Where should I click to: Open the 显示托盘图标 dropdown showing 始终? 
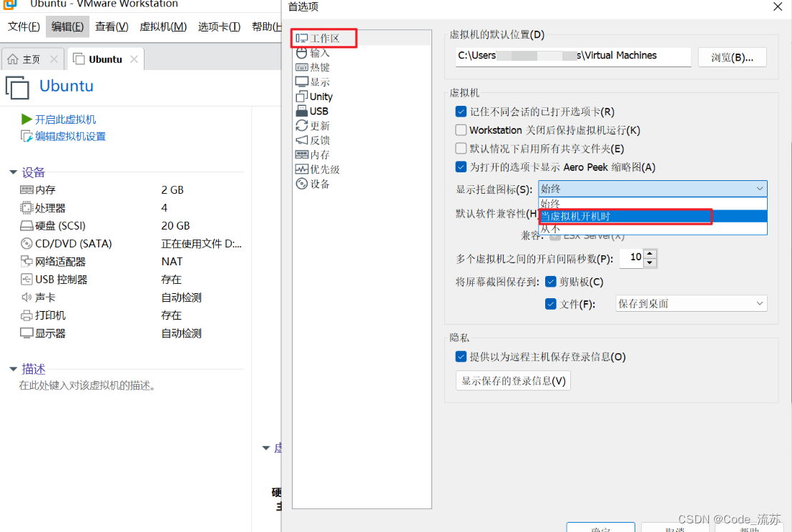click(x=652, y=189)
